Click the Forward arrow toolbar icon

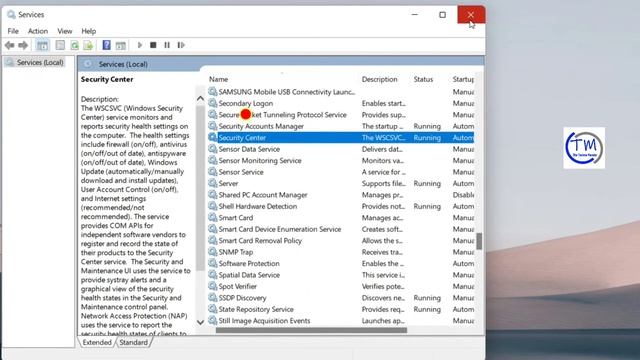point(23,45)
